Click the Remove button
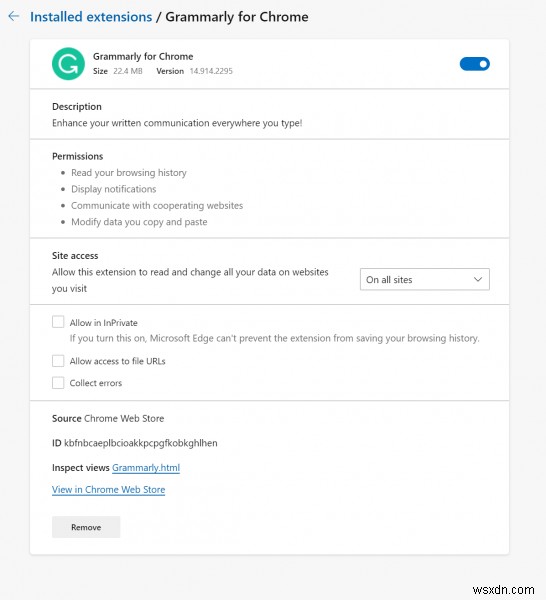Screen dimensions: 546x600 point(86,527)
